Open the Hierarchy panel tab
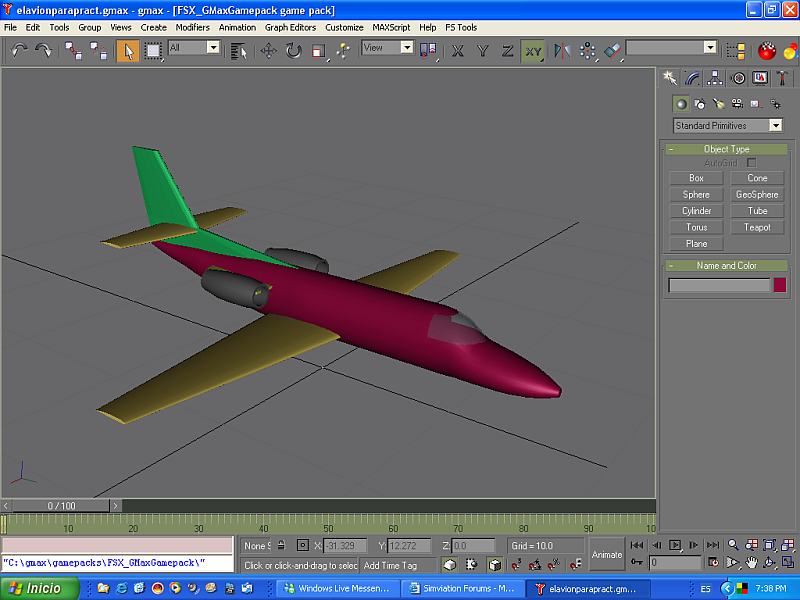 (x=716, y=78)
